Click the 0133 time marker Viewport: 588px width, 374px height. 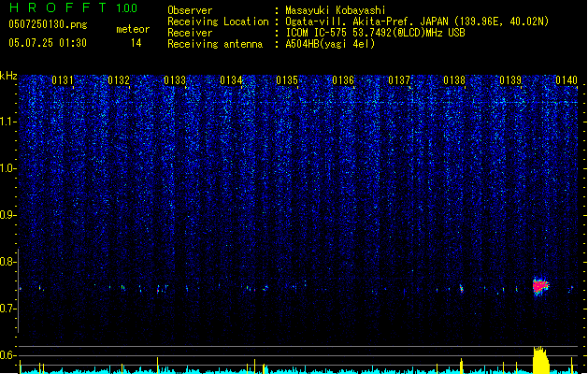(x=175, y=80)
